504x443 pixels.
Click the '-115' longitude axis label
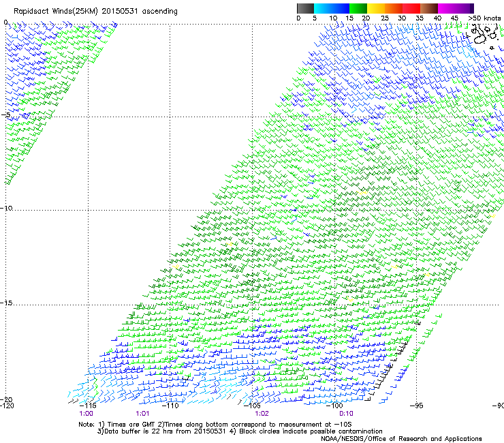tap(88, 406)
